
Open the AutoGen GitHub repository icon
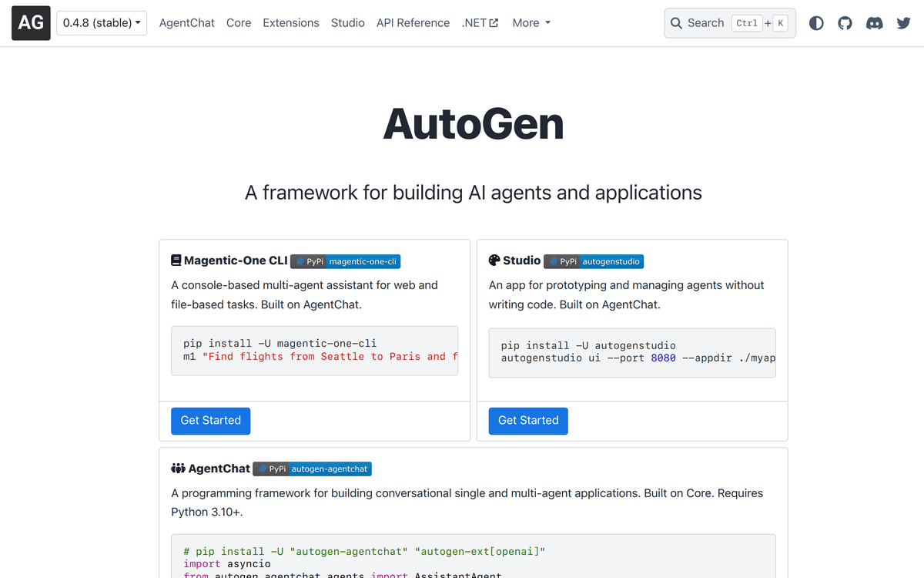pos(845,22)
